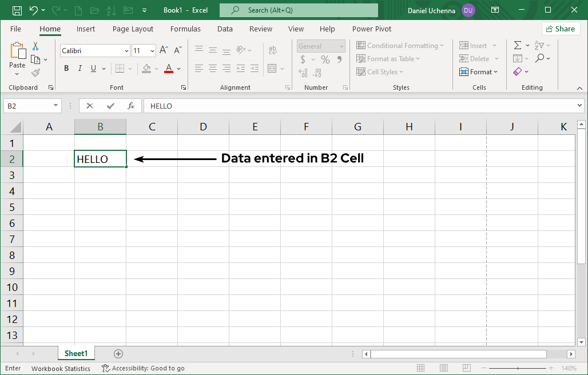This screenshot has width=588, height=375.
Task: Click the Format button in Cells group
Action: [479, 71]
